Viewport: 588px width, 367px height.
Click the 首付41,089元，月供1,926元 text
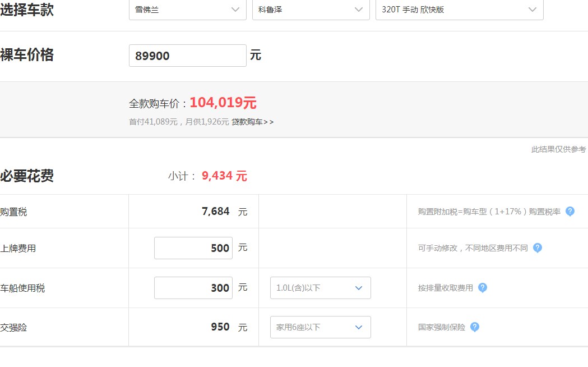point(179,122)
